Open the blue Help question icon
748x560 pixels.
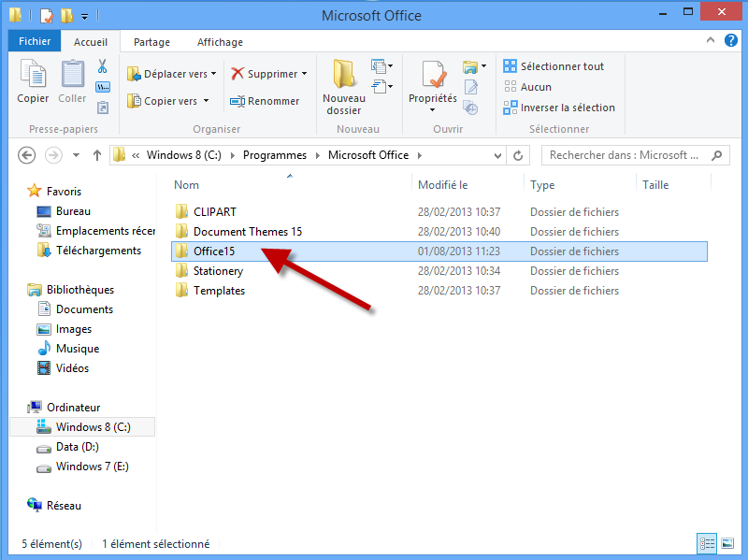click(x=731, y=40)
